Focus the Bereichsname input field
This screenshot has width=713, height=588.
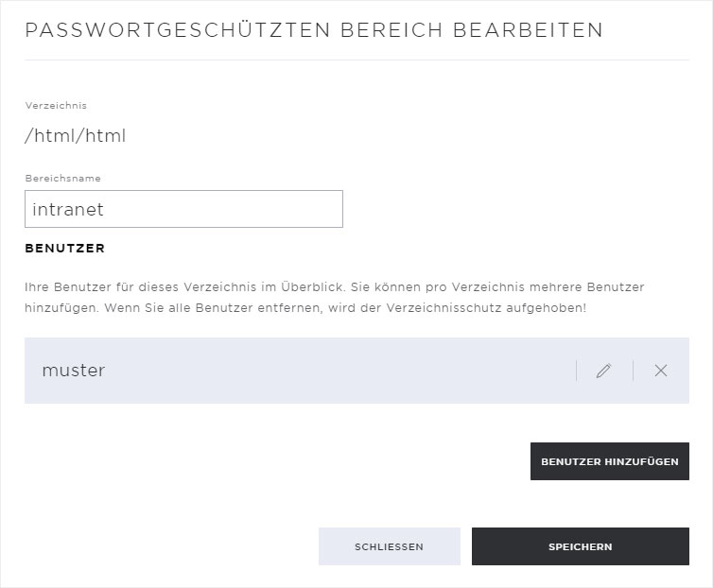[183, 209]
